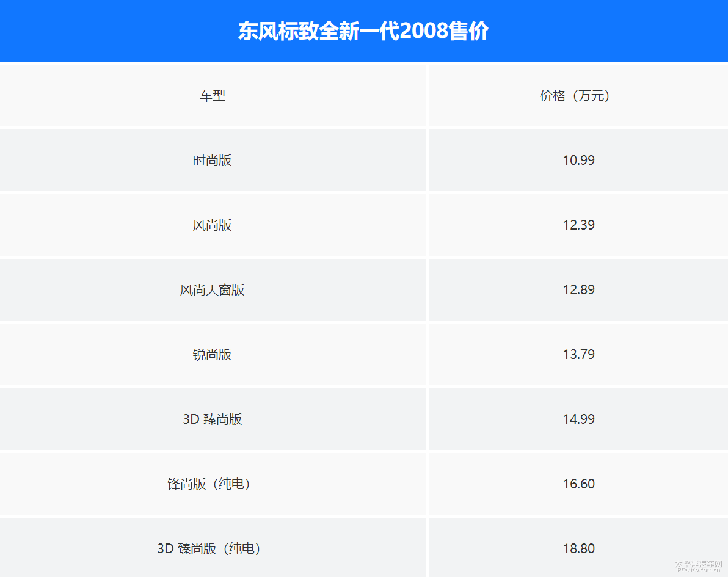Select the 锐尚版 model cell
This screenshot has height=577, width=728.
[212, 355]
